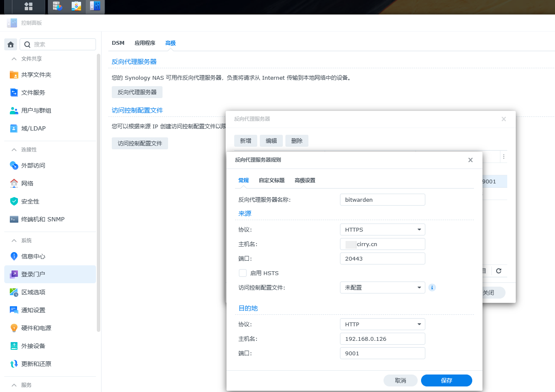Click the destination hostname 192.168.0.126 field
The width and height of the screenshot is (555, 392).
point(382,339)
